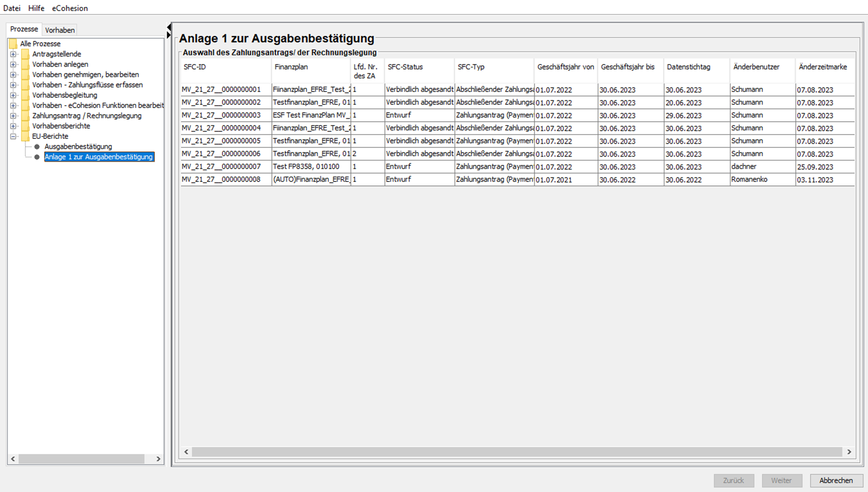Screen dimensions: 868x492
Task: Sort by the SFC-Status column header
Action: click(419, 71)
